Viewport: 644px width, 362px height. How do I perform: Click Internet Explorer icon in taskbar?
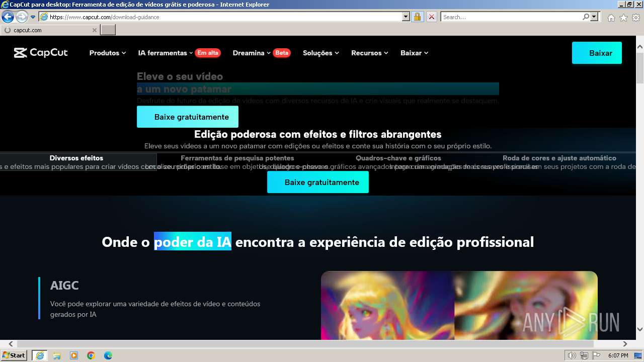(x=39, y=355)
